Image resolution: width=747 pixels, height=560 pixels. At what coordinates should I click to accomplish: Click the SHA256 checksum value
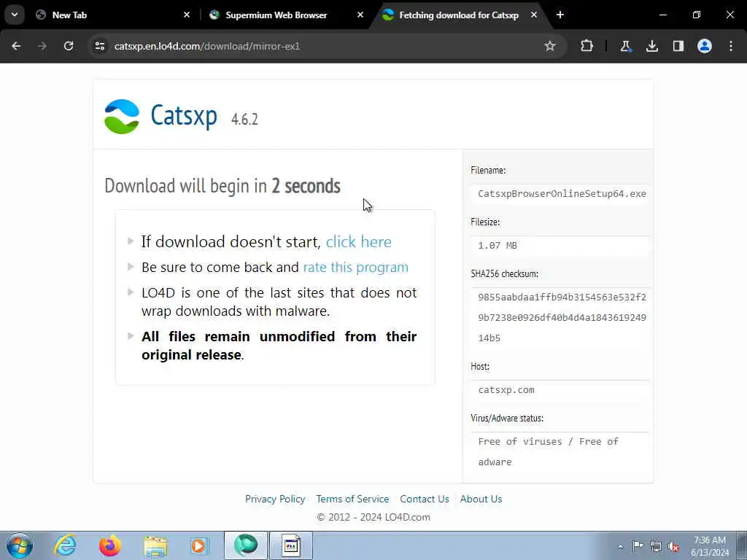point(562,318)
